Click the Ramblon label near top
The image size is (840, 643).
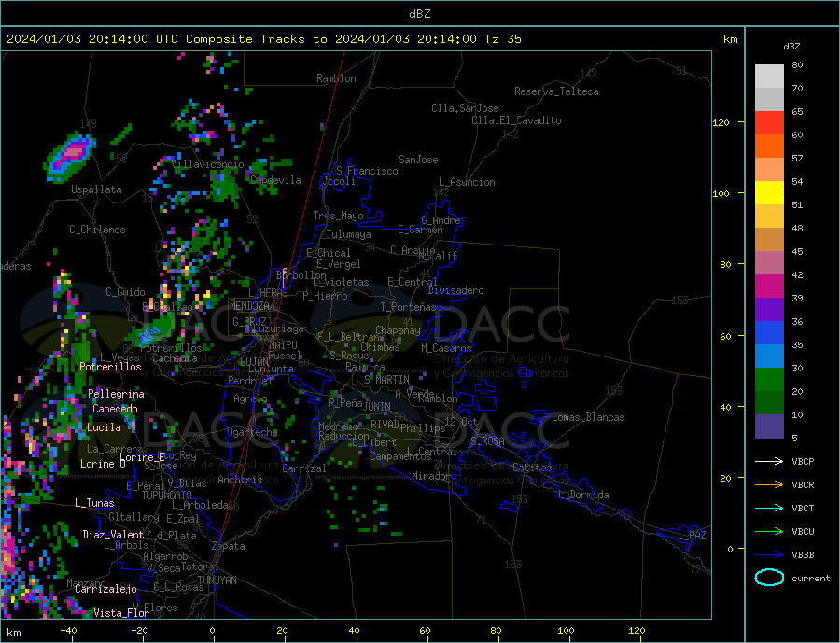[336, 78]
